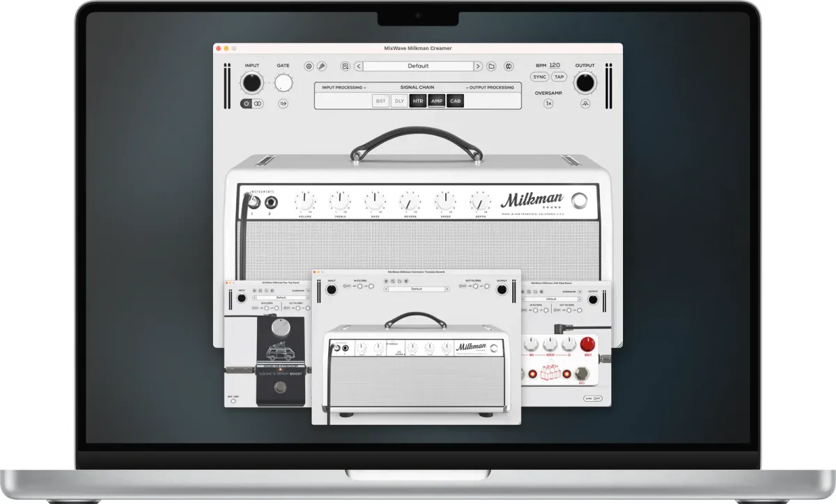836x504 pixels.
Task: Select instrument input jack 1 on Creamer amp
Action: point(254,203)
